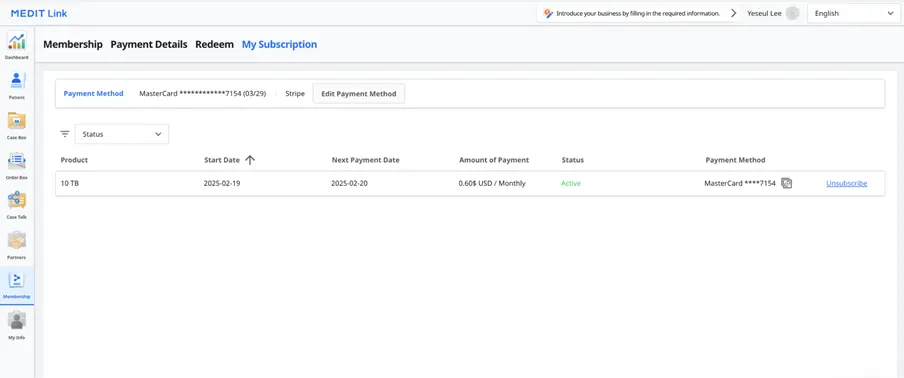This screenshot has width=904, height=378.
Task: Switch to the Payment Details tab
Action: [149, 44]
